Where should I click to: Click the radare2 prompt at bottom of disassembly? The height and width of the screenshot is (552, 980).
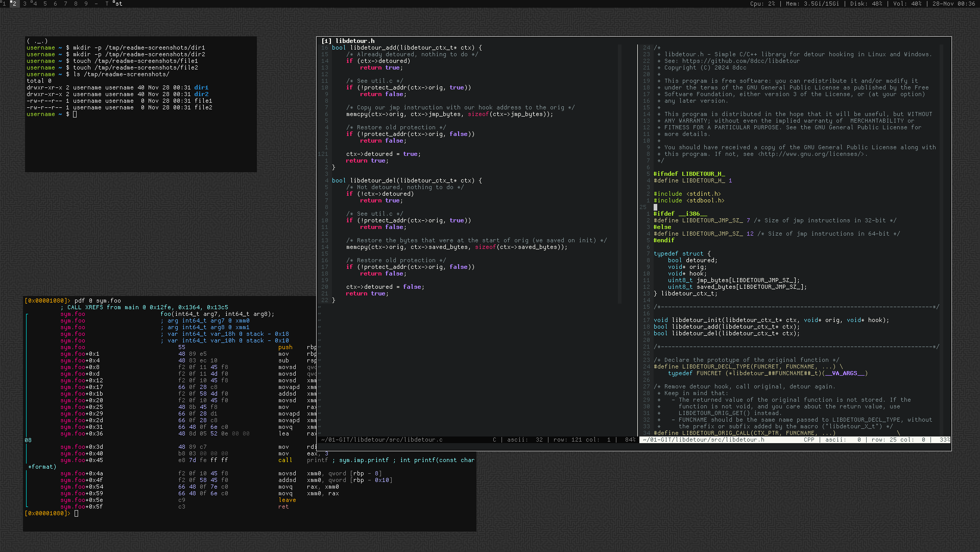pos(47,513)
